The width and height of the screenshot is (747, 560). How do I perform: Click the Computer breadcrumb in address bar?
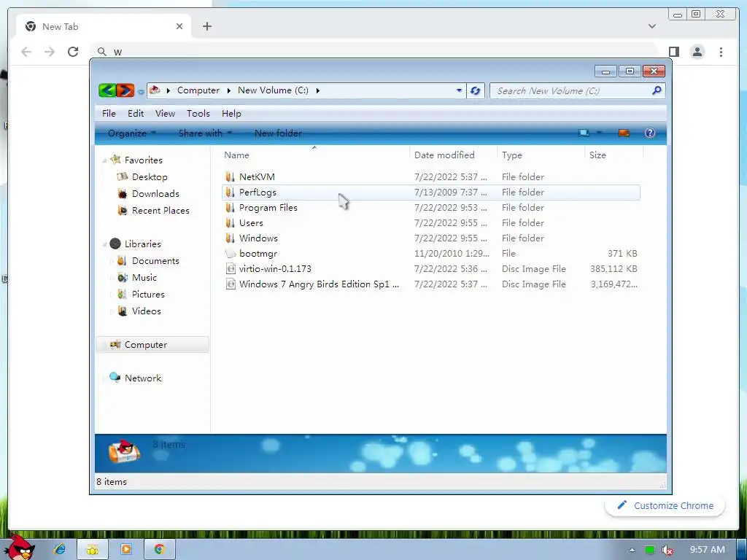pyautogui.click(x=198, y=90)
